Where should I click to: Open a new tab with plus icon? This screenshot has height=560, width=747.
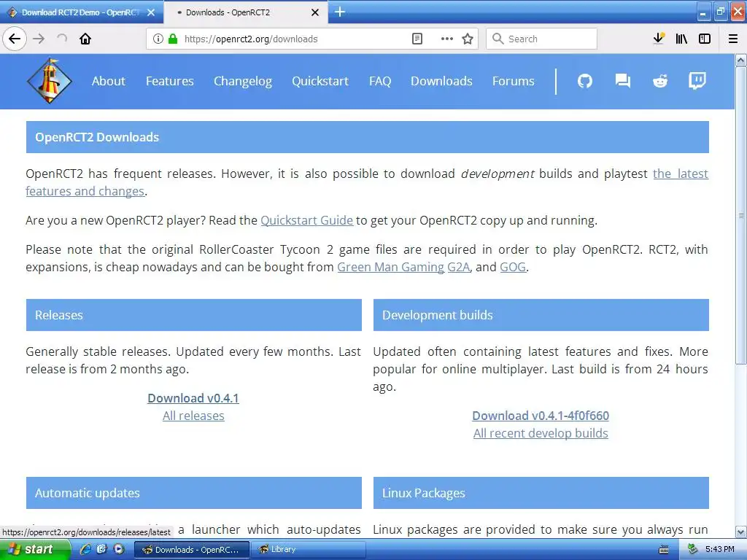click(340, 12)
